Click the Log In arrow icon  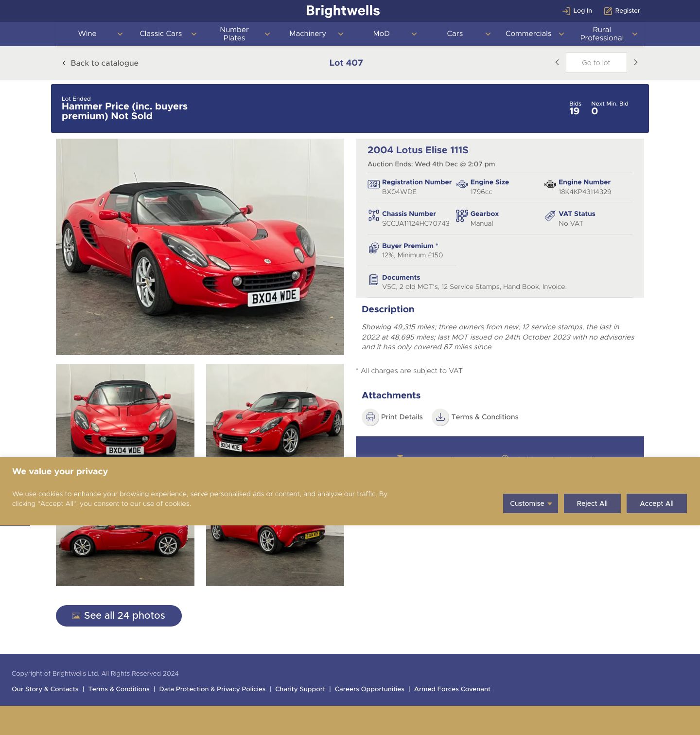566,11
